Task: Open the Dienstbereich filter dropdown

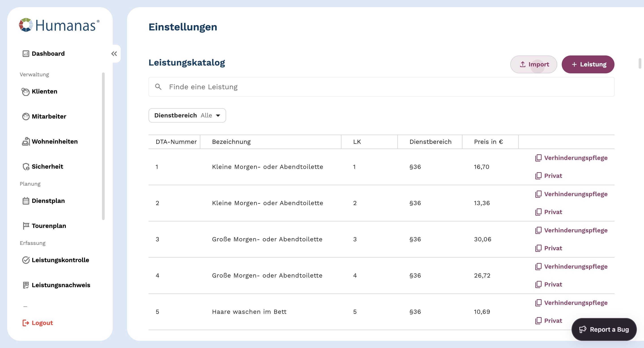Action: 187,115
